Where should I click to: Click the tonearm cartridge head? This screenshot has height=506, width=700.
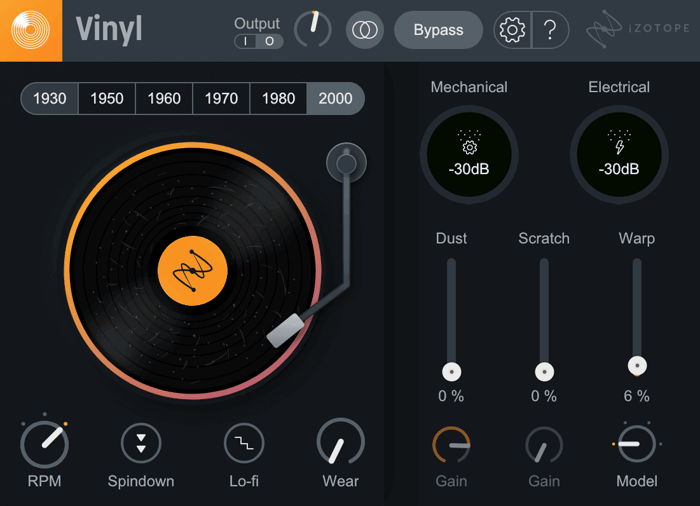(286, 330)
